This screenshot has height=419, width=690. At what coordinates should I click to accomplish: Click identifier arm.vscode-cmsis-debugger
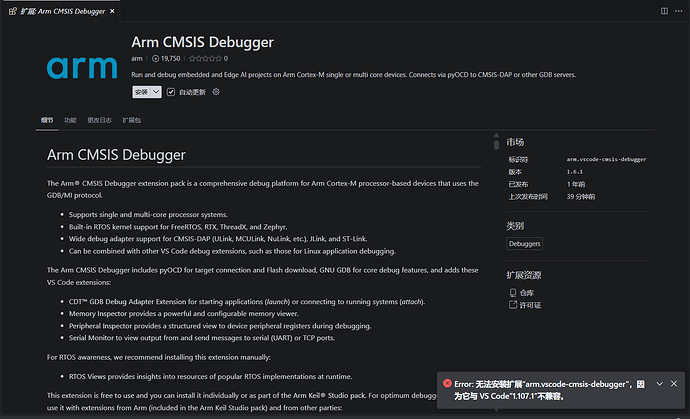606,159
